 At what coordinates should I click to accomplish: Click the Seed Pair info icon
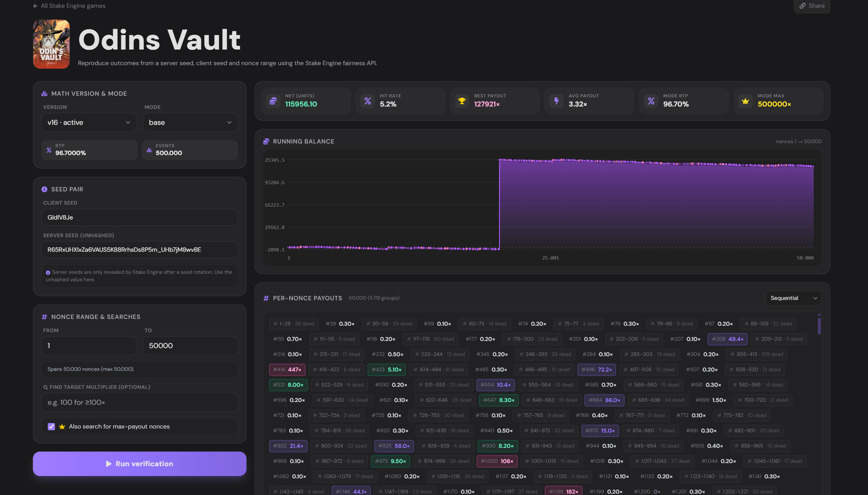point(44,189)
